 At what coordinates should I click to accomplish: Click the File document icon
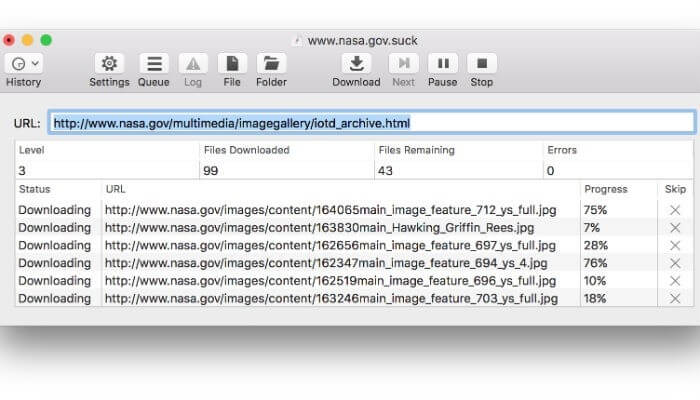(232, 64)
